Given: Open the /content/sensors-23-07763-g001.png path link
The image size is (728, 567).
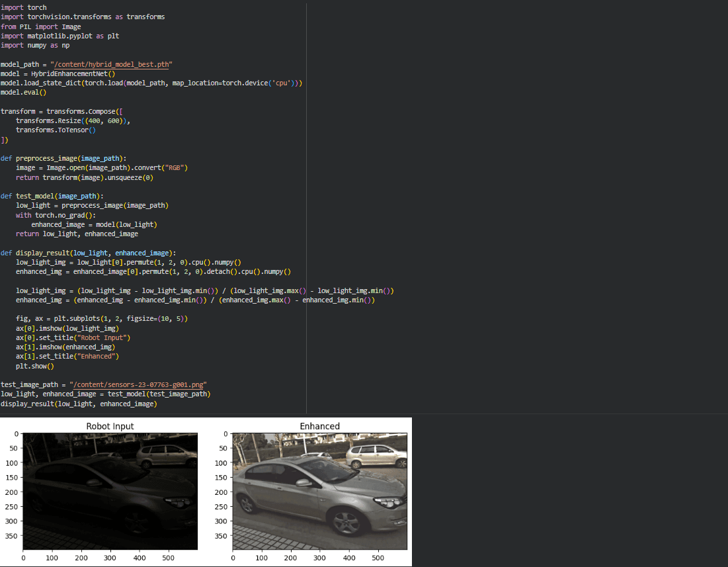Looking at the screenshot, I should pos(138,384).
